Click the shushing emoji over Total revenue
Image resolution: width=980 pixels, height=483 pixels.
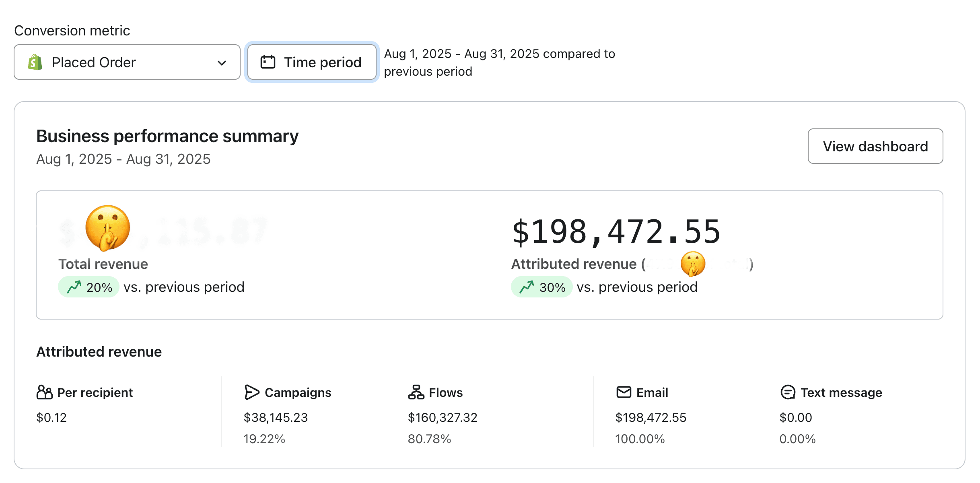[x=107, y=228]
